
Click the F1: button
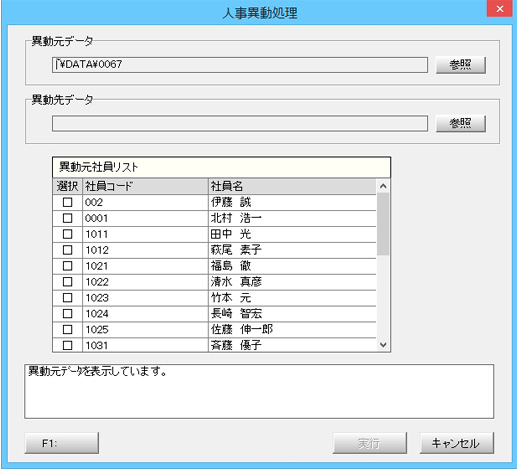point(62,443)
